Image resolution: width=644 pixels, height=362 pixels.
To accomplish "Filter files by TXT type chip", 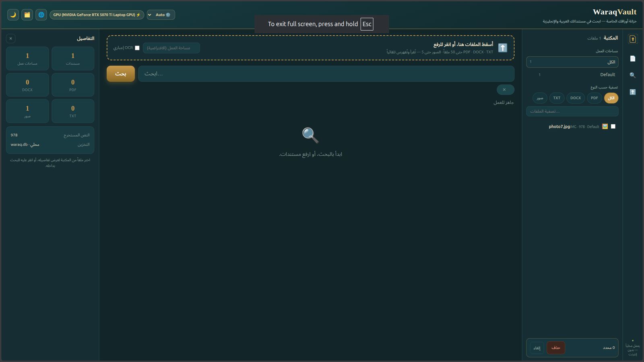I will pos(557,98).
